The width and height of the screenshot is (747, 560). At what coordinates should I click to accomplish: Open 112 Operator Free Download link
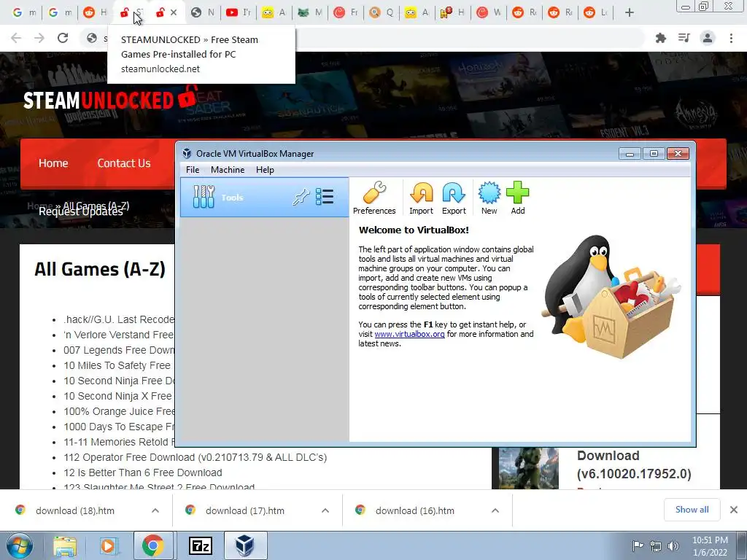coord(196,457)
